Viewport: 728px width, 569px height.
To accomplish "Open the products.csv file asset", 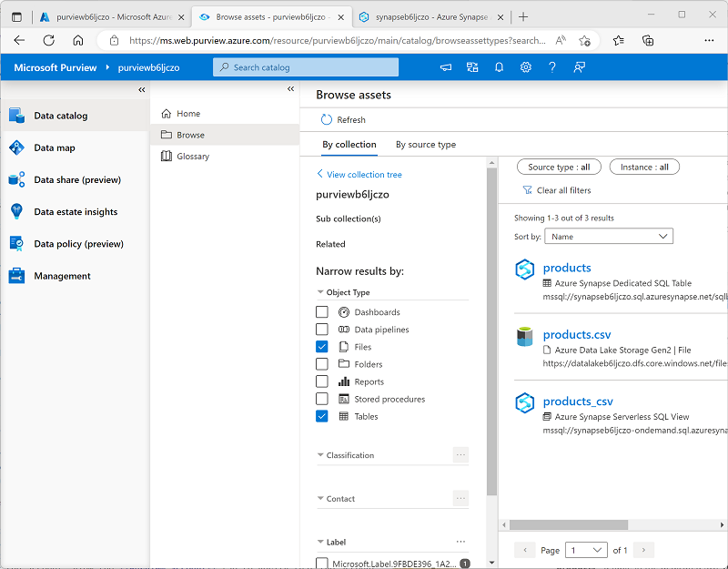I will coord(577,334).
